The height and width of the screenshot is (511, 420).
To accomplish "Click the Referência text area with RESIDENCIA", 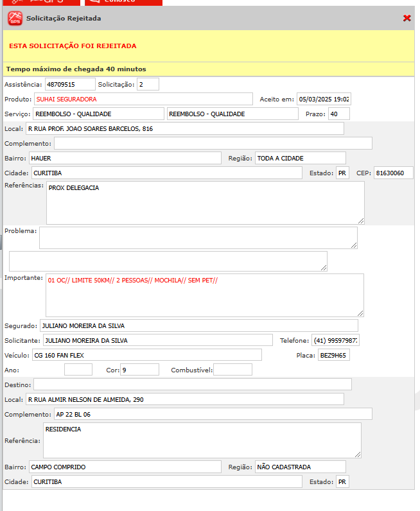I will (x=202, y=440).
